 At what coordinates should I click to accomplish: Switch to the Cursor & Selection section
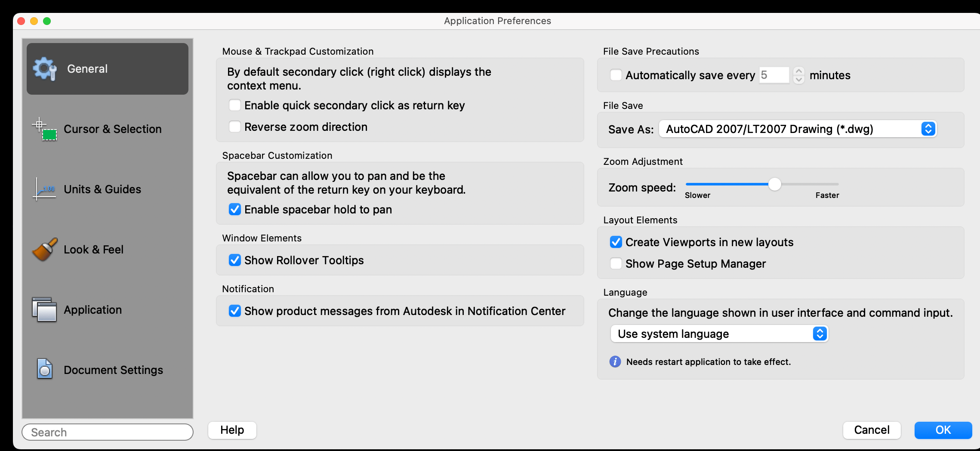[x=112, y=129]
